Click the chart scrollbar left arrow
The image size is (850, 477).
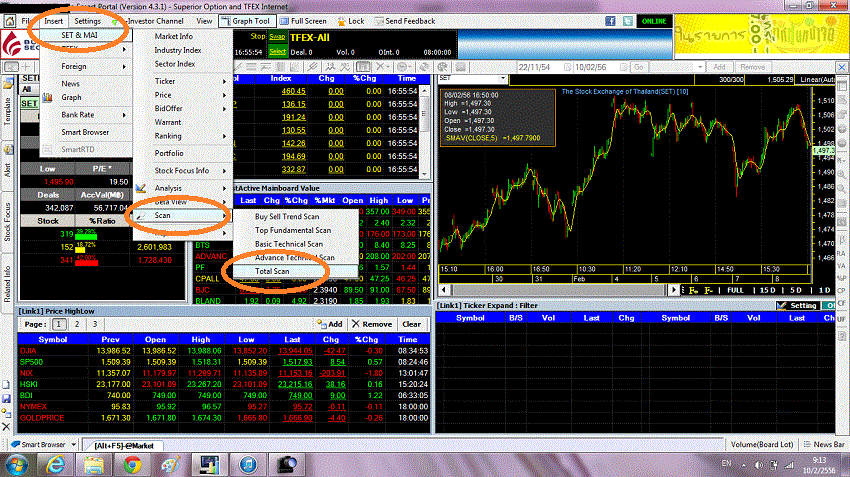tap(445, 290)
